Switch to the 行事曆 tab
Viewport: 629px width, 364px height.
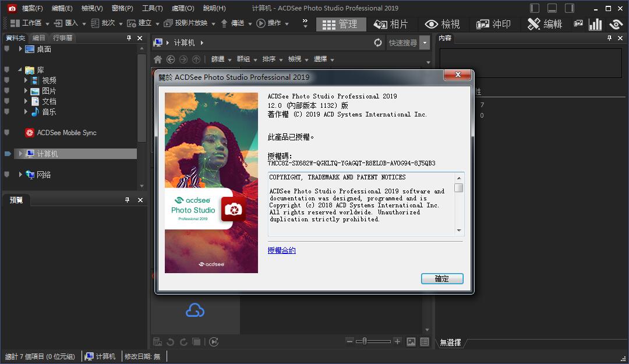(62, 38)
